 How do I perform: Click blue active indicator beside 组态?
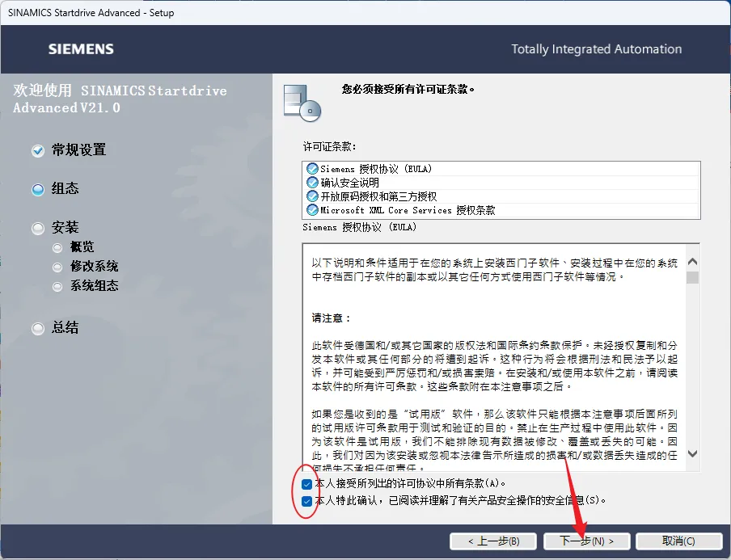point(38,190)
